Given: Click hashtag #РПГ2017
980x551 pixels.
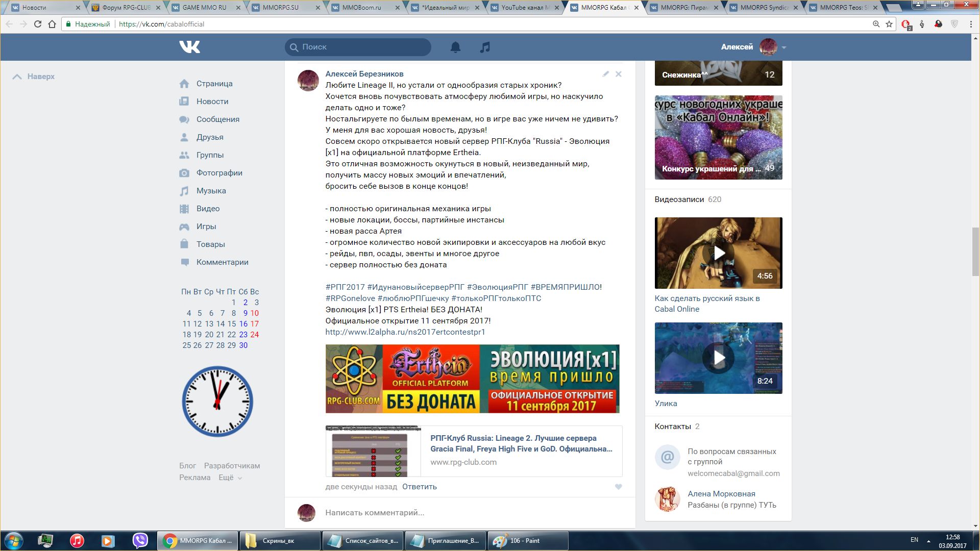Looking at the screenshot, I should tap(345, 287).
